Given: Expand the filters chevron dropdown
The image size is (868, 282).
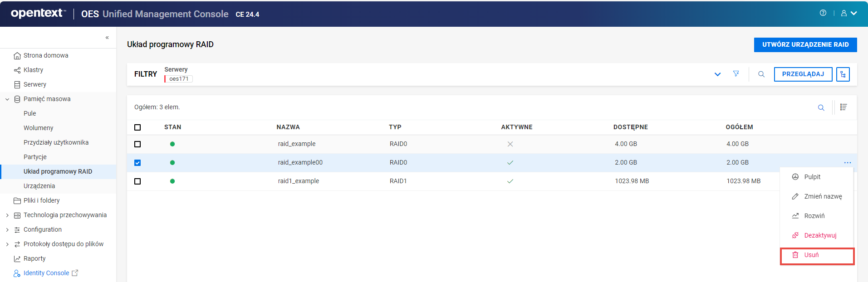Looking at the screenshot, I should click(717, 74).
